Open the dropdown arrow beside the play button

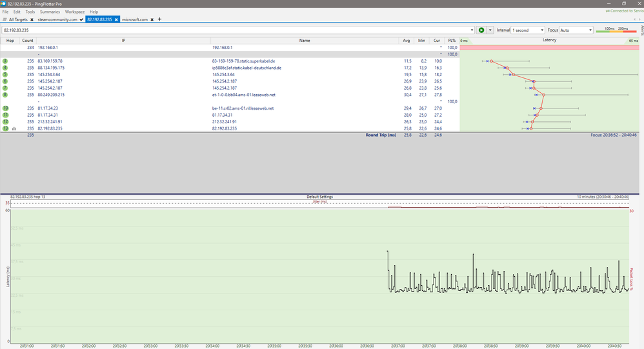[490, 30]
